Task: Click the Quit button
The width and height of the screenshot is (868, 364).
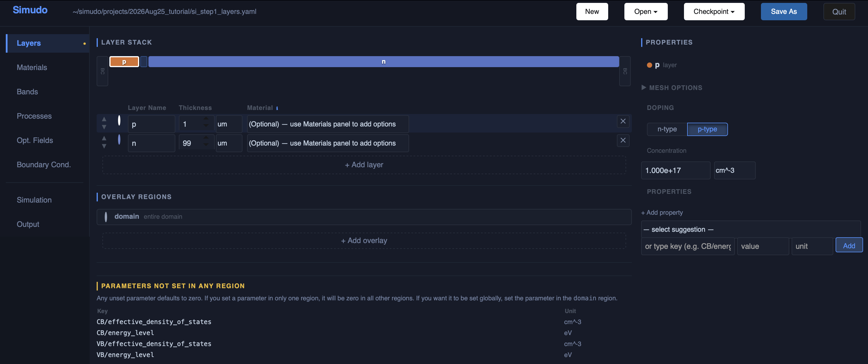Action: (x=839, y=12)
